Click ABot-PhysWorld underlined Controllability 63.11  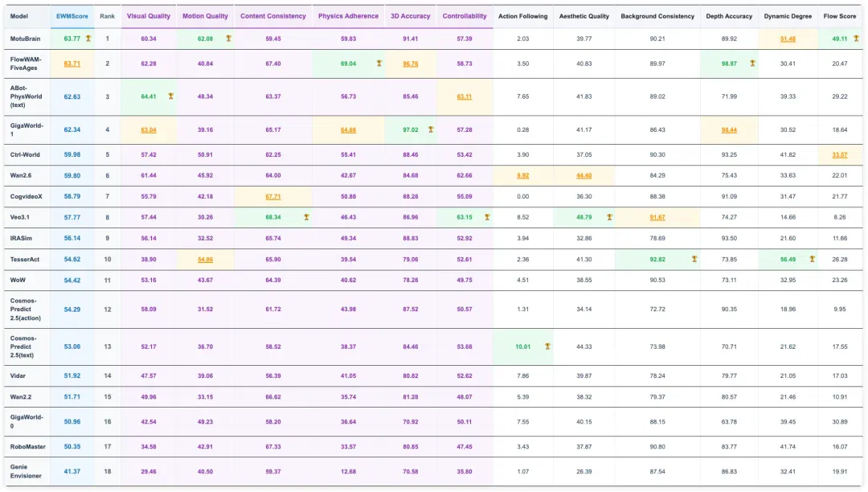[x=465, y=96]
